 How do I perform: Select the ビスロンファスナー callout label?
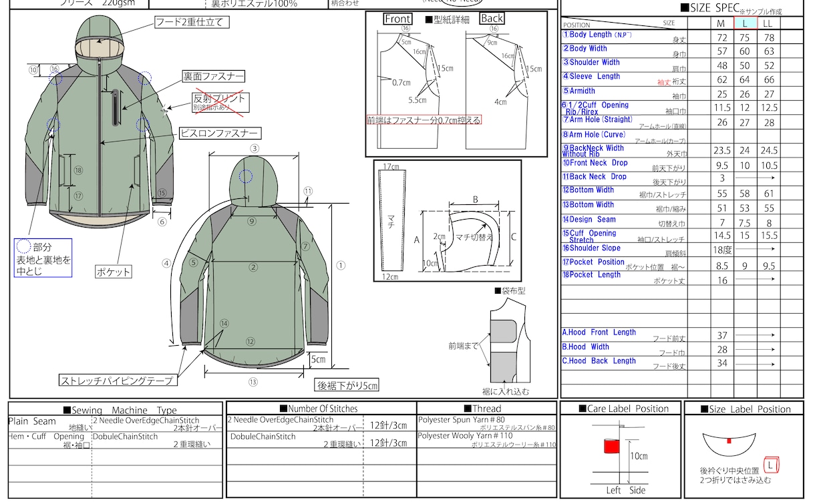(x=220, y=133)
